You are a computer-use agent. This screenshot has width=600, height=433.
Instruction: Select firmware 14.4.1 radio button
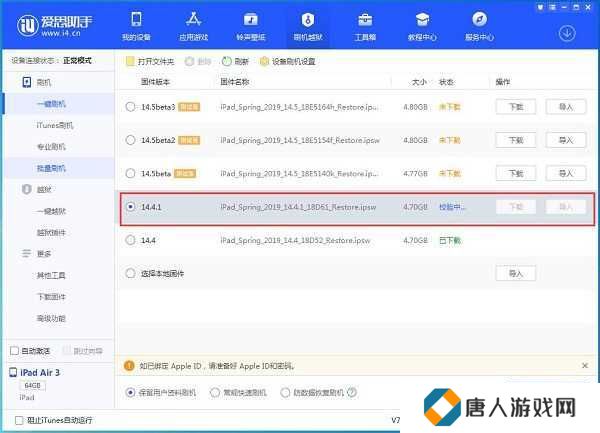pyautogui.click(x=130, y=207)
